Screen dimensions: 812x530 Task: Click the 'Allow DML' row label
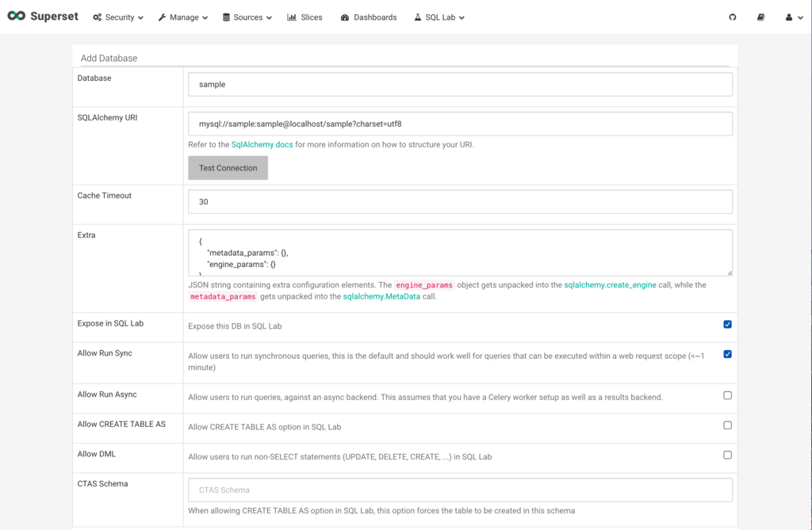[96, 454]
